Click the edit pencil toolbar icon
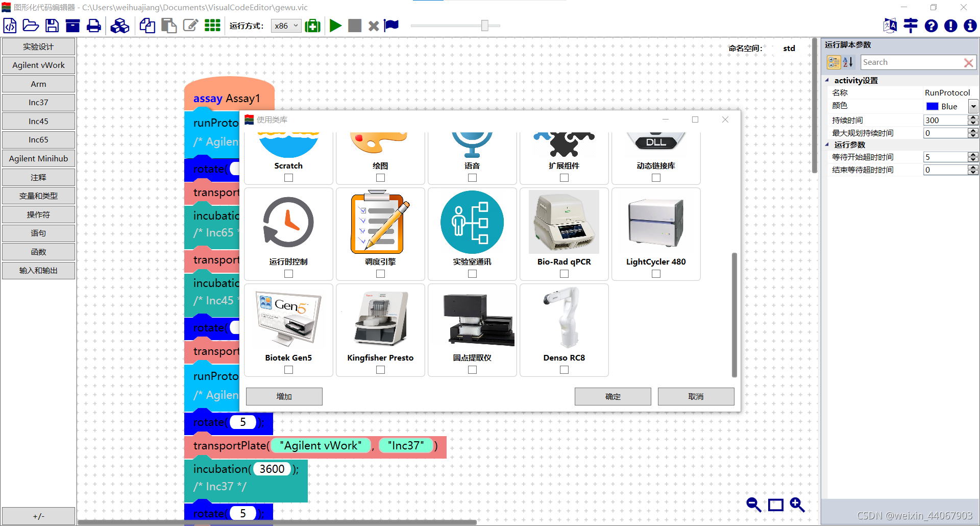 click(x=190, y=26)
